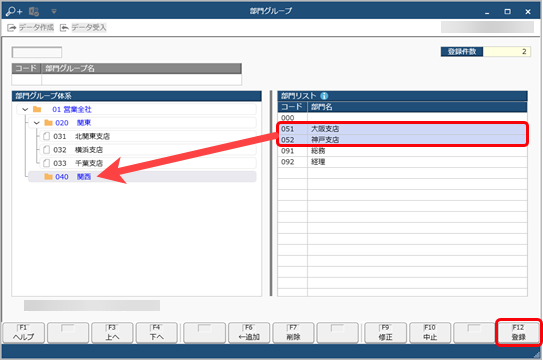
Task: Click the building settings icon in title bar
Action: [x=34, y=11]
